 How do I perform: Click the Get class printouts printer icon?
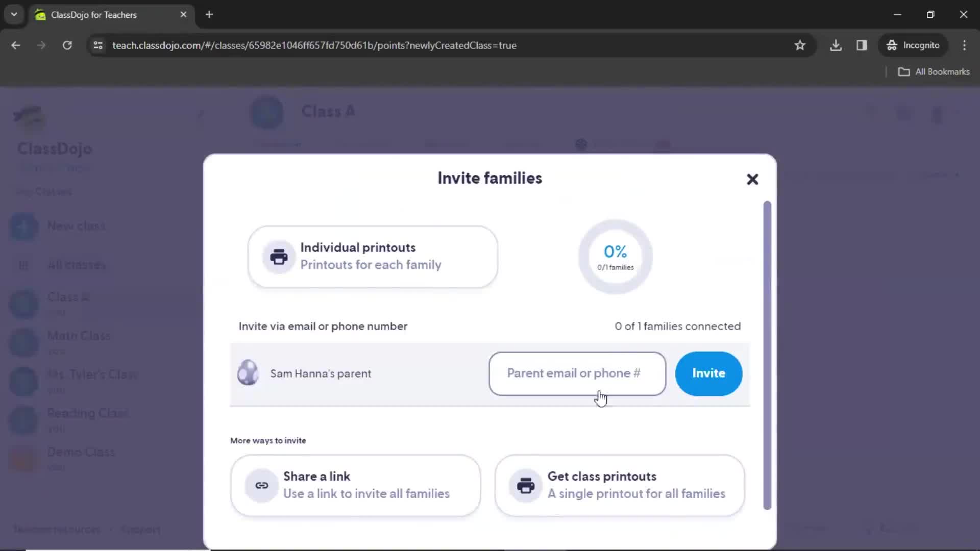tap(525, 485)
